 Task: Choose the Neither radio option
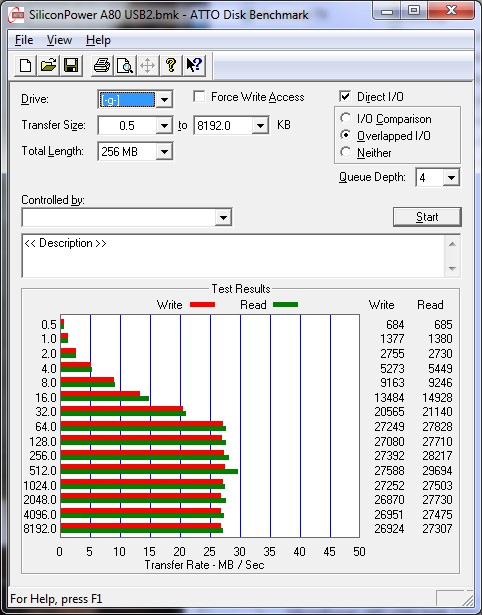point(346,152)
